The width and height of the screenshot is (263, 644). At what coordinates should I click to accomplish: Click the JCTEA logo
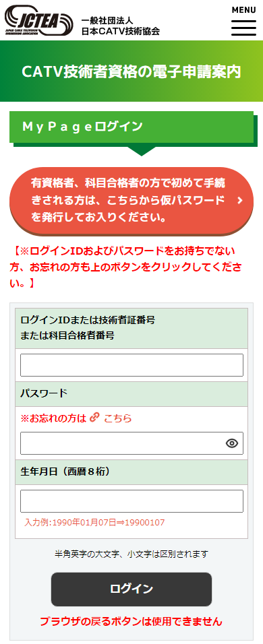[39, 20]
